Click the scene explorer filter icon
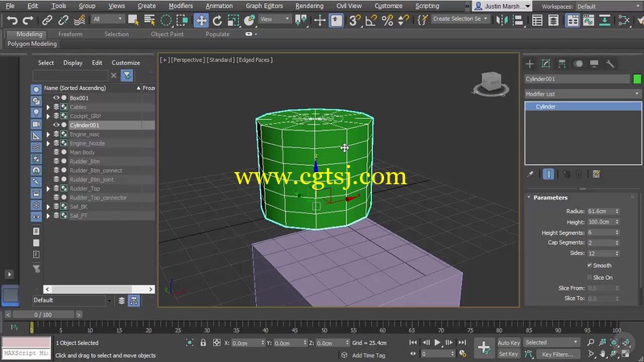This screenshot has height=362, width=644. pos(127,75)
